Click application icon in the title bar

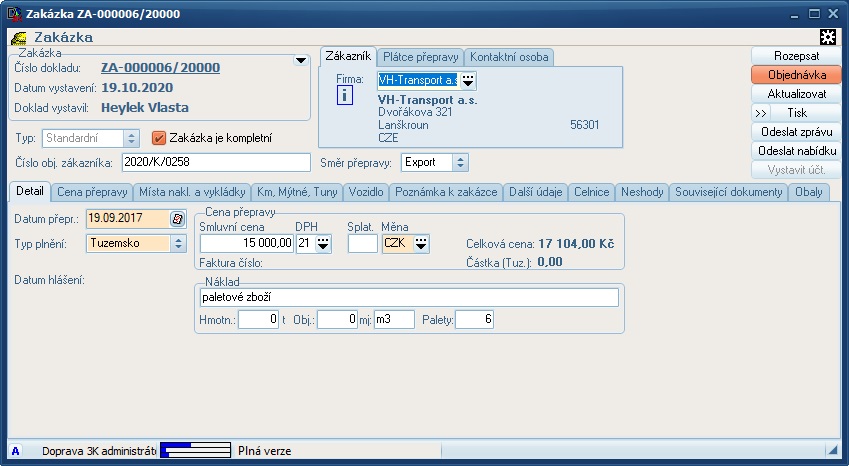click(14, 14)
